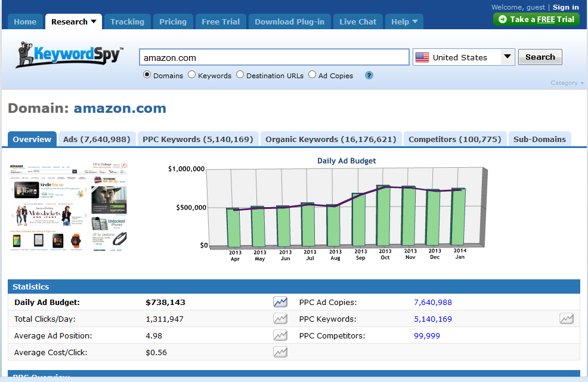Select the Destination URLs radio button
This screenshot has height=382, width=588.
[x=240, y=75]
